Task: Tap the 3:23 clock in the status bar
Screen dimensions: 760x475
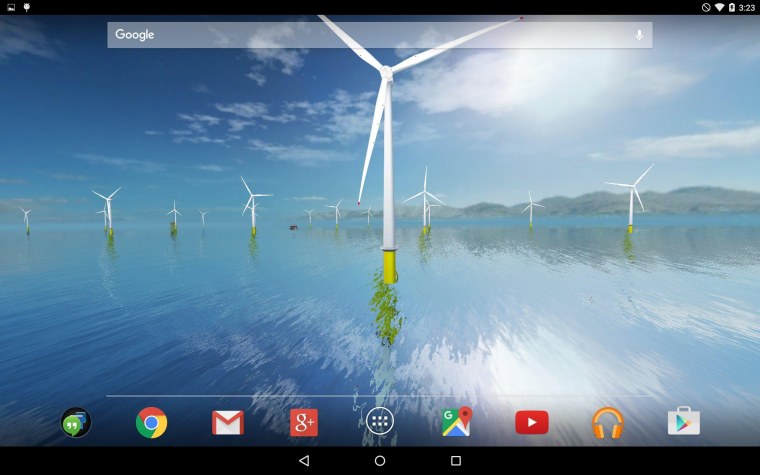Action: tap(747, 7)
